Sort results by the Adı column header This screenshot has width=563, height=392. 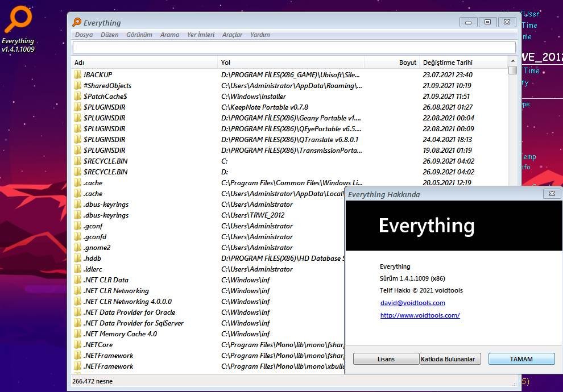144,62
